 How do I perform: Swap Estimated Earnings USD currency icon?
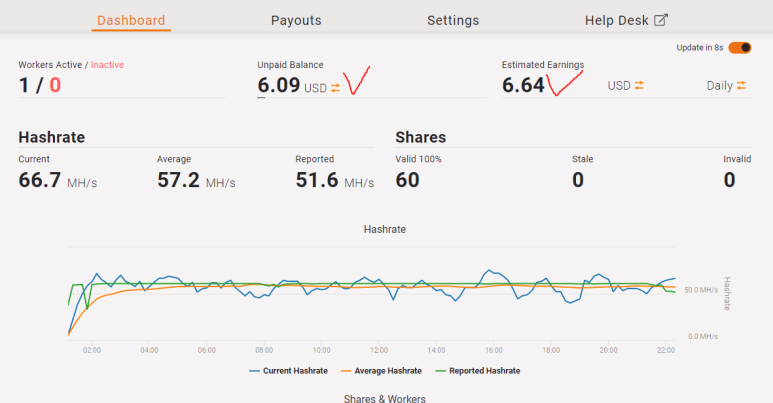(x=639, y=85)
